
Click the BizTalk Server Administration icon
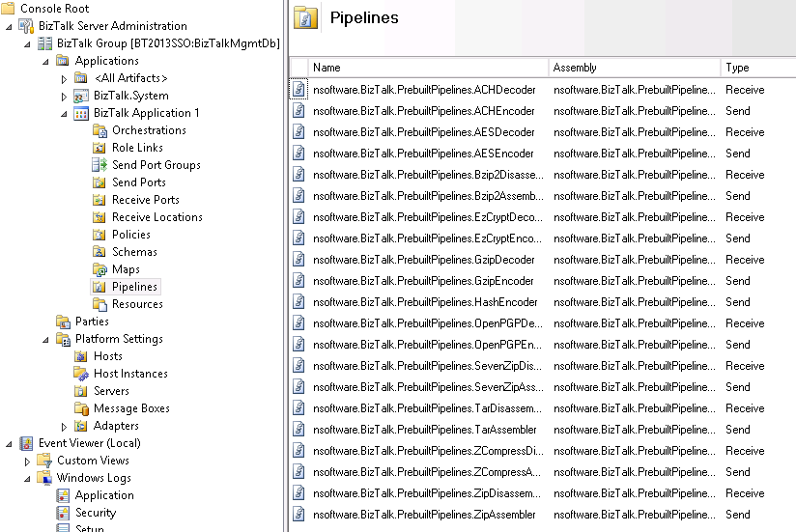[x=26, y=26]
